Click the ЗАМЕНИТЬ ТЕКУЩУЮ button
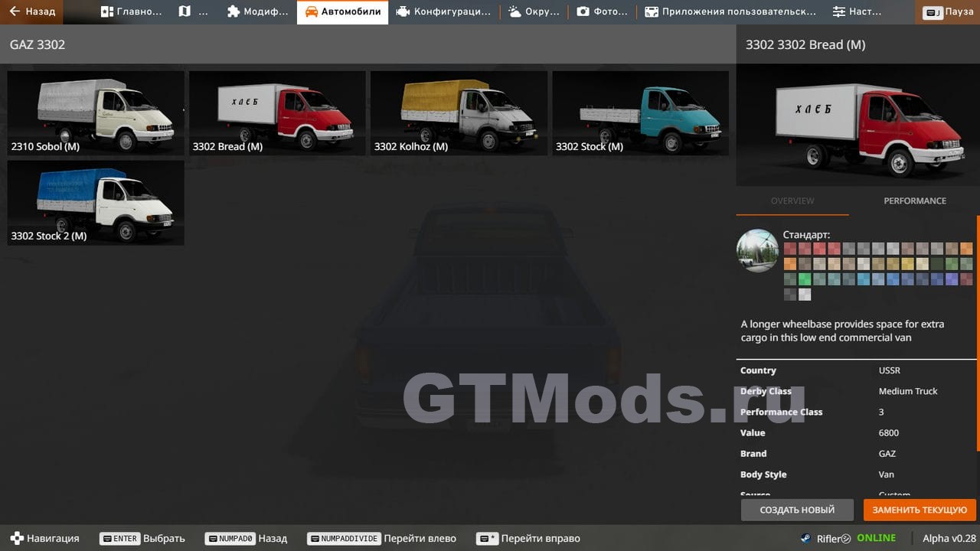Screen dimensions: 980x551 coord(920,510)
